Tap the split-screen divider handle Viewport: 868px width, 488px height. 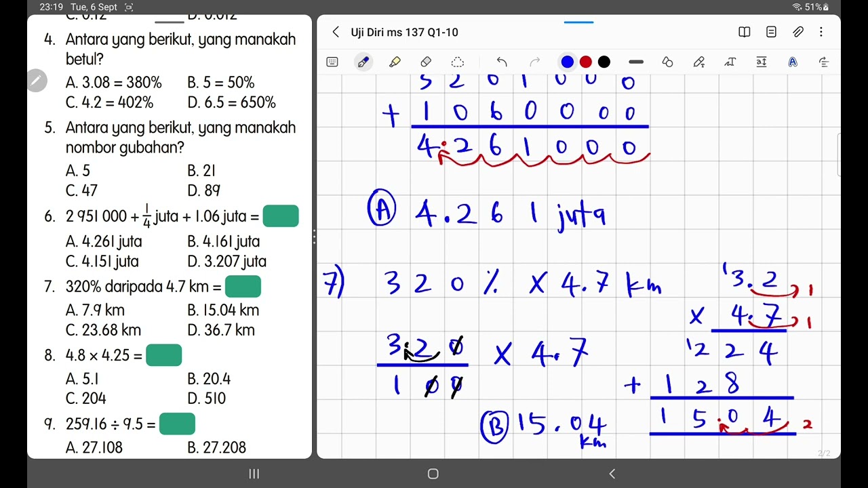click(x=314, y=237)
